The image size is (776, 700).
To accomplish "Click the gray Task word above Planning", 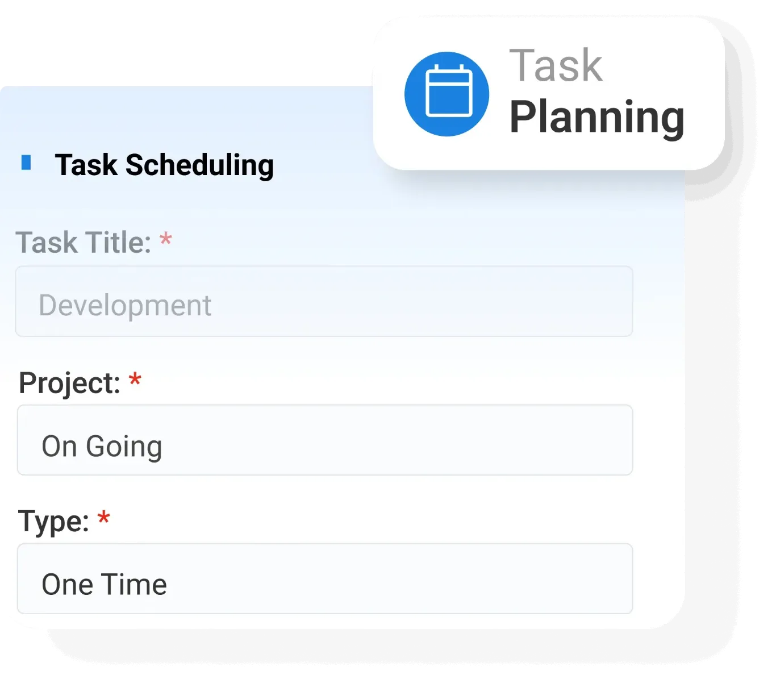I will point(556,66).
